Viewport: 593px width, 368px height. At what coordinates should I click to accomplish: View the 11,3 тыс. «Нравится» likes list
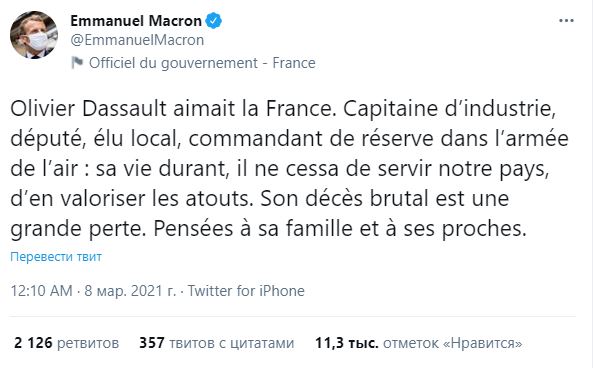pos(419,343)
